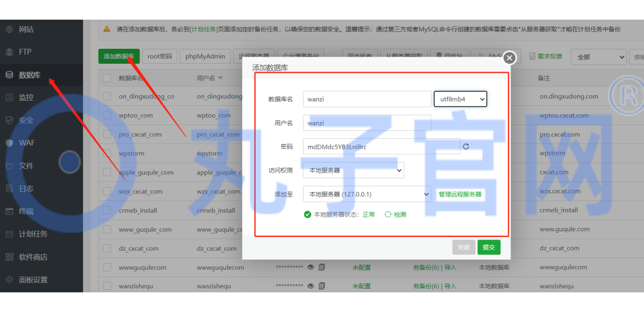This screenshot has width=644, height=312.
Task: Open the 面板设置 gear icon
Action: click(x=10, y=280)
